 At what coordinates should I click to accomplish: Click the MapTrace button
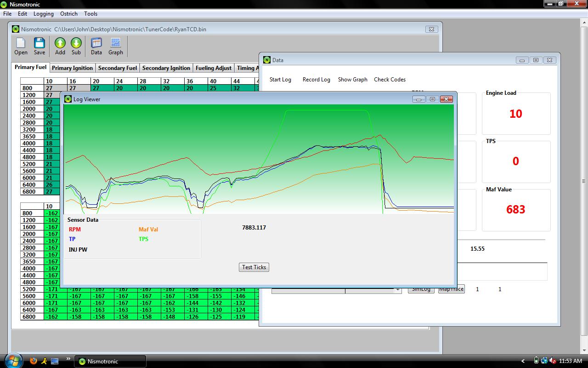click(451, 289)
